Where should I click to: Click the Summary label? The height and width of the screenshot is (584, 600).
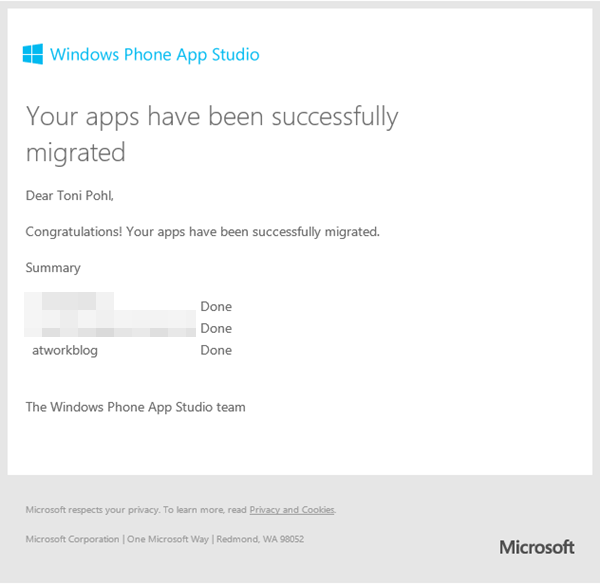(53, 268)
